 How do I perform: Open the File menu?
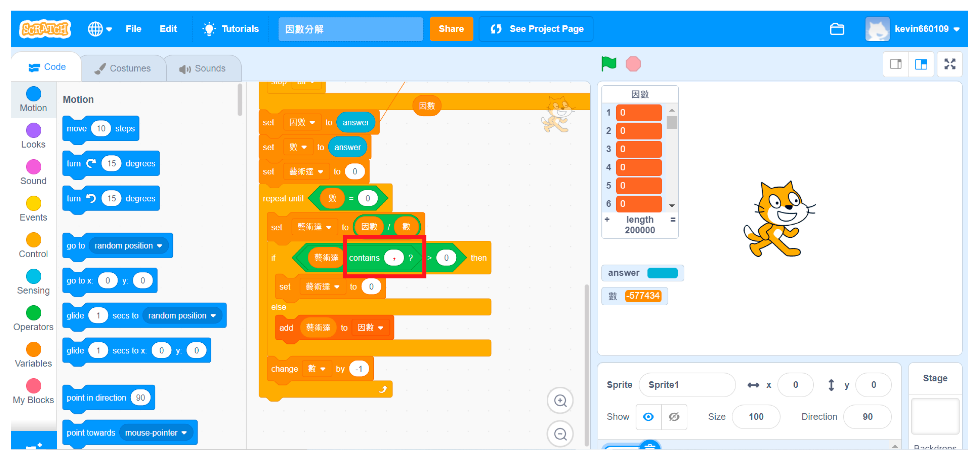133,29
